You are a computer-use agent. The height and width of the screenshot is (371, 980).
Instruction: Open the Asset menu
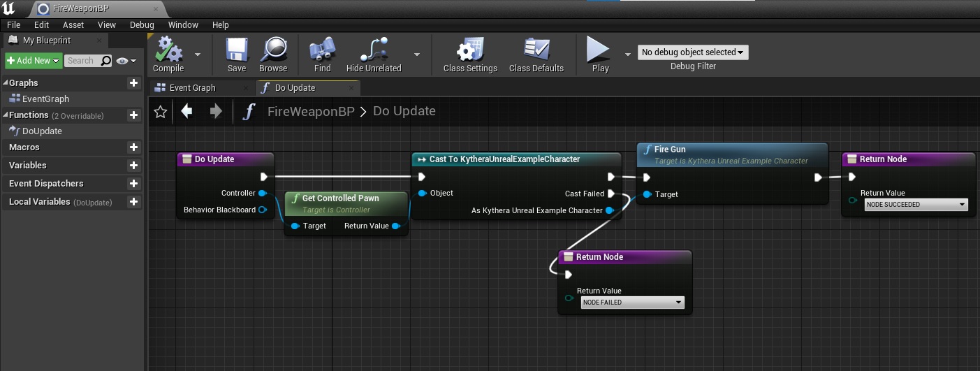(x=73, y=24)
